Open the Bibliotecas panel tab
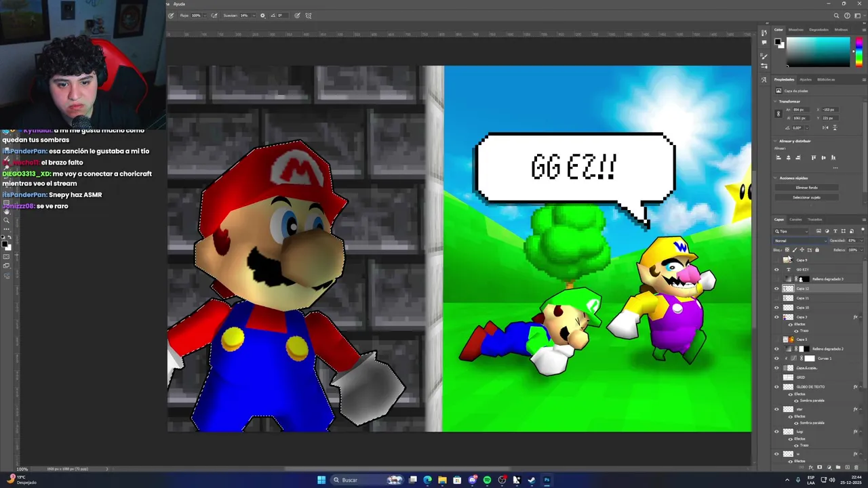Viewport: 868px width, 488px height. click(826, 79)
